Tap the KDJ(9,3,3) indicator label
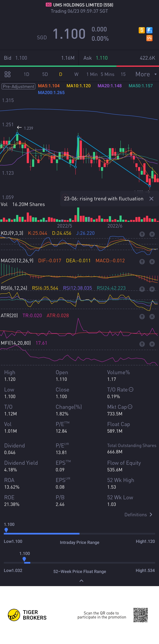Viewport: 159px width, 644px height. 12,233
